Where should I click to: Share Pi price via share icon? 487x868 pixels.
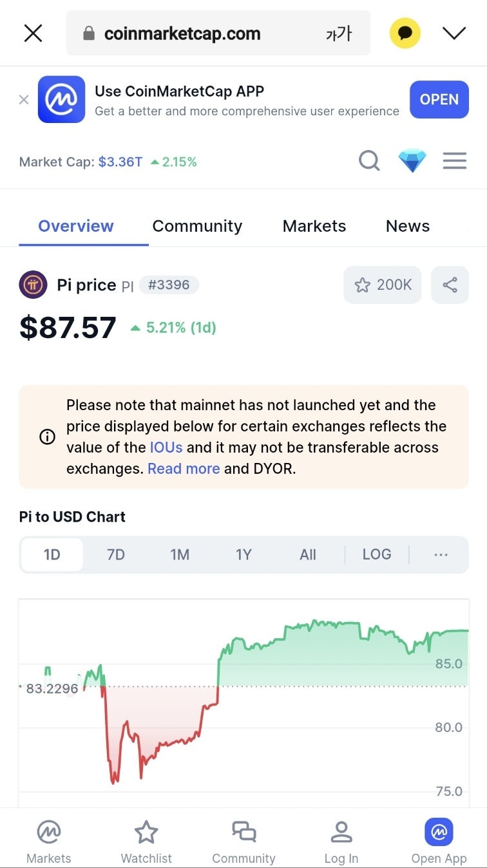coord(450,285)
